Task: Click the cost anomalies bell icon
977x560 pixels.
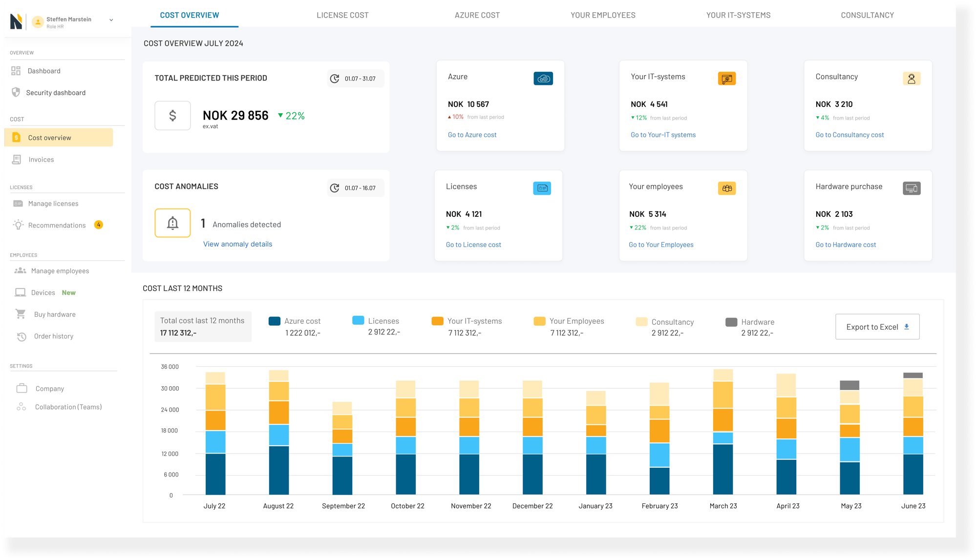Action: click(172, 223)
